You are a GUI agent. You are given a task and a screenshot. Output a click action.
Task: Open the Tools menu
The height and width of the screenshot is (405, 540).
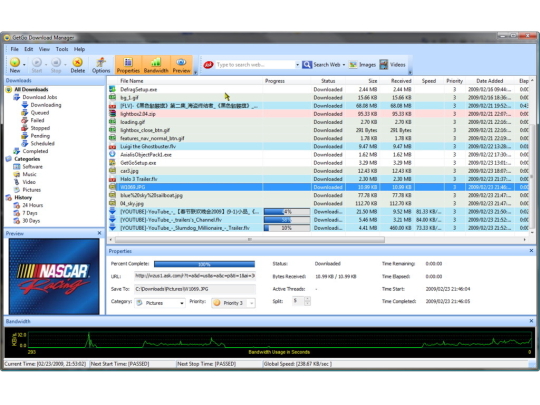point(62,49)
